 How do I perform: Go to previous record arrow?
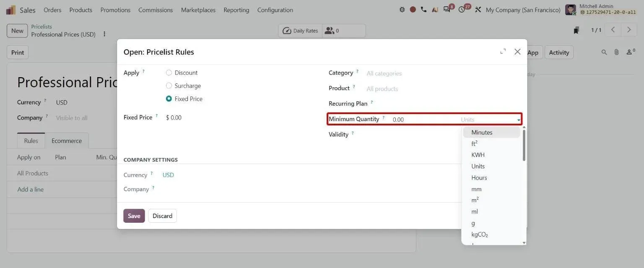pos(613,30)
